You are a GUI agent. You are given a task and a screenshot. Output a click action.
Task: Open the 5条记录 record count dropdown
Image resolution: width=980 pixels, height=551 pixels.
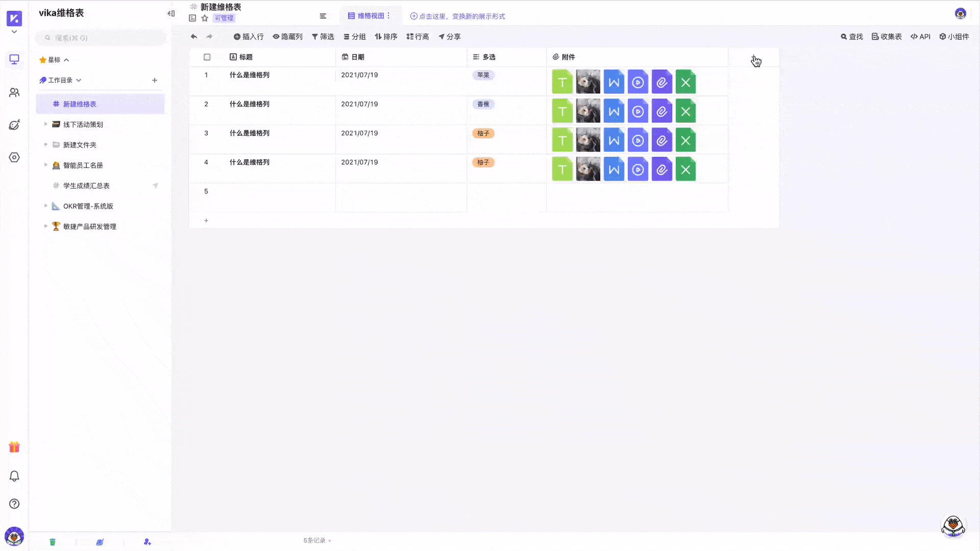point(316,540)
